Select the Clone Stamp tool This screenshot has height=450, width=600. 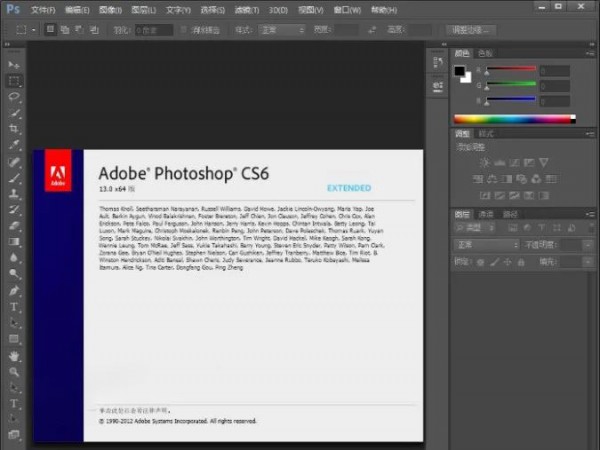click(x=14, y=193)
